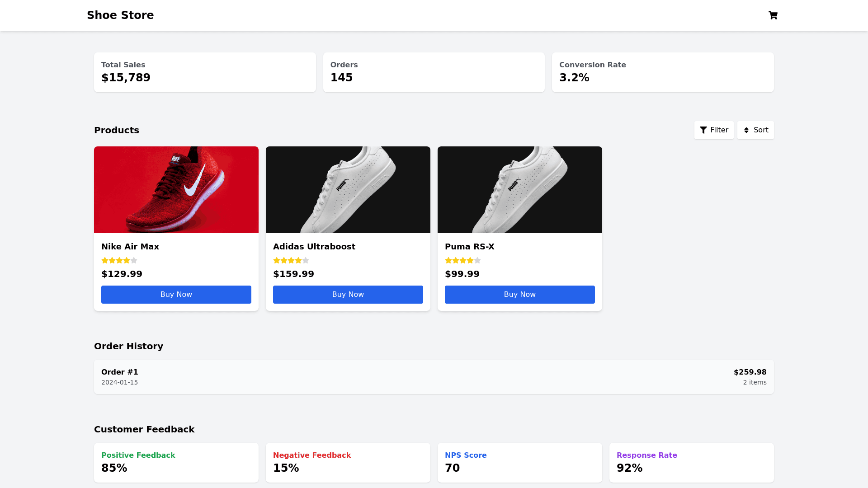Buy the Puma RS-X now
868x488 pixels.
[x=520, y=295]
